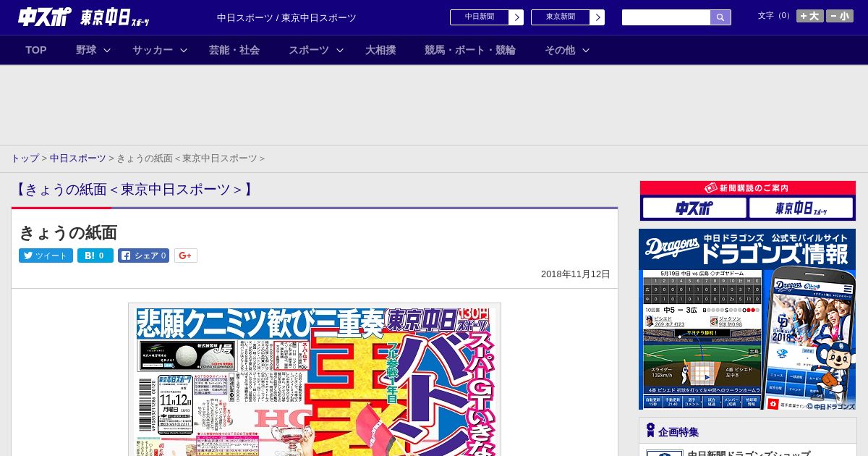Open the スポーツ menu

(x=309, y=50)
